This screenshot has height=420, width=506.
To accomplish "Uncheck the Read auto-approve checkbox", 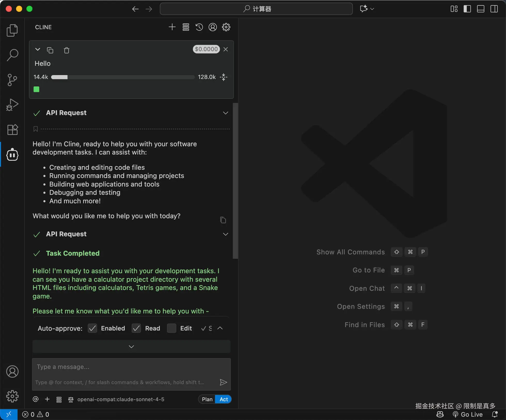I will pos(136,328).
